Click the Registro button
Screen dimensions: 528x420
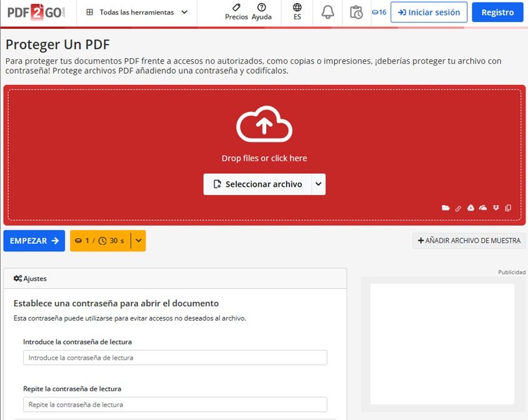[x=497, y=12]
